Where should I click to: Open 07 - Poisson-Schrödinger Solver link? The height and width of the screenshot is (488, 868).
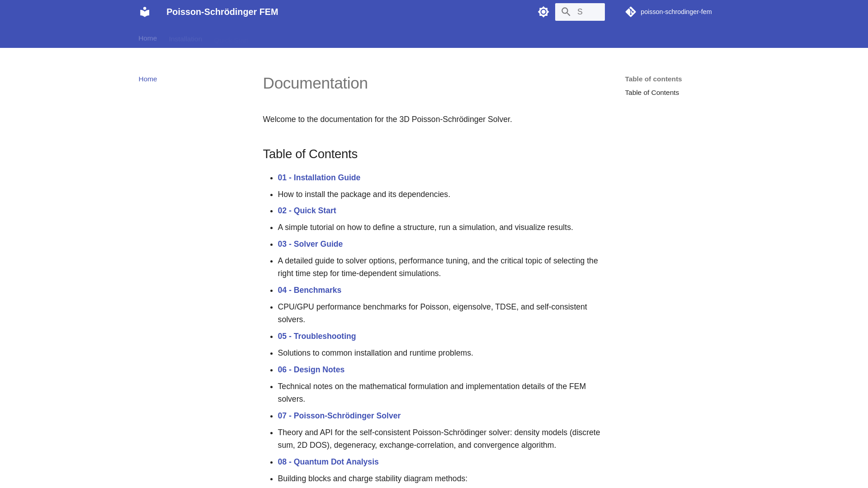tap(339, 416)
